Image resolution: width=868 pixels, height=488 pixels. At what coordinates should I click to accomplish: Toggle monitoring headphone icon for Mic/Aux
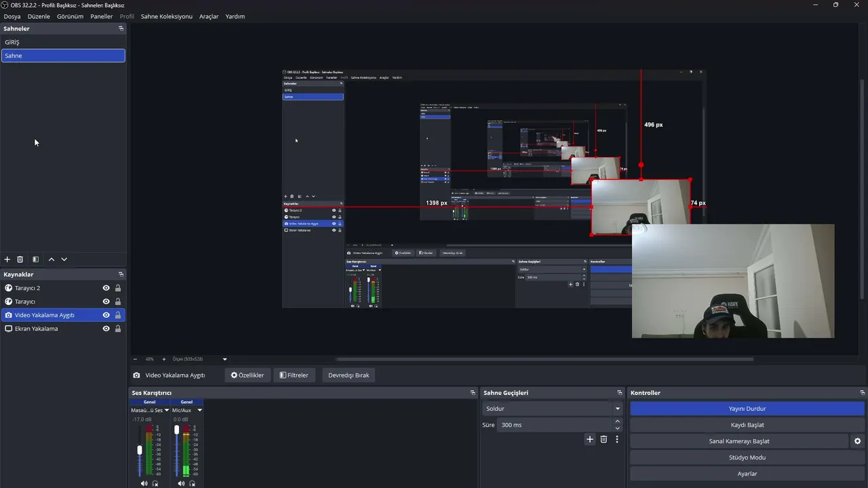point(193,483)
